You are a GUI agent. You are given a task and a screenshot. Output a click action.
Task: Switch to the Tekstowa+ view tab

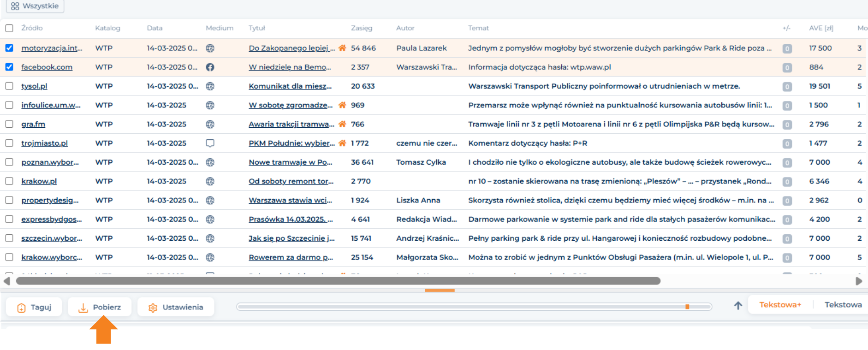coord(780,305)
